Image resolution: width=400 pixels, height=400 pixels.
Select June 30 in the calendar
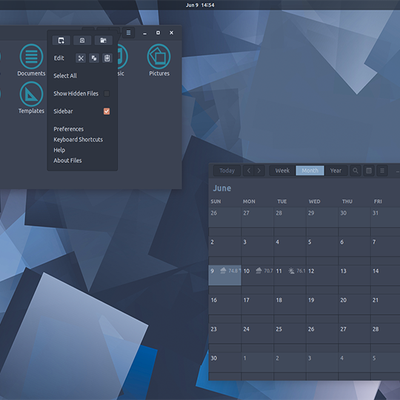pos(225,362)
